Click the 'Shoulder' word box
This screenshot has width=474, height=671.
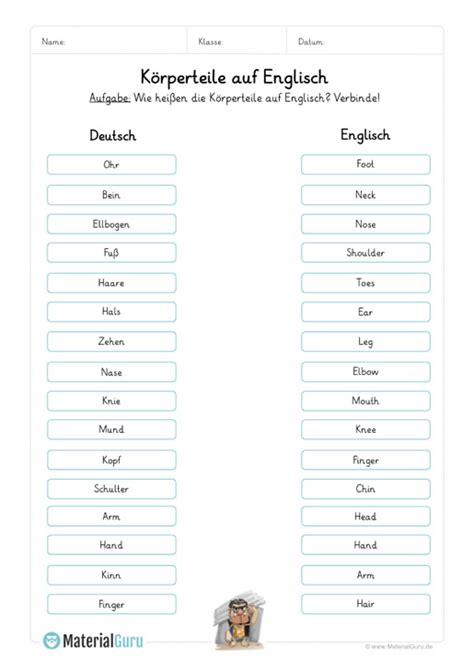click(x=366, y=253)
